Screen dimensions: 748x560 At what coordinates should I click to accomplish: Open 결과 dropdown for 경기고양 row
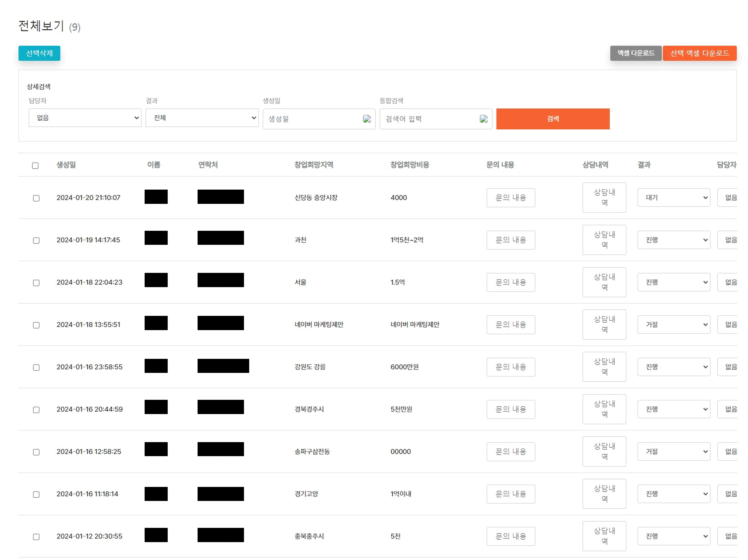tap(674, 493)
